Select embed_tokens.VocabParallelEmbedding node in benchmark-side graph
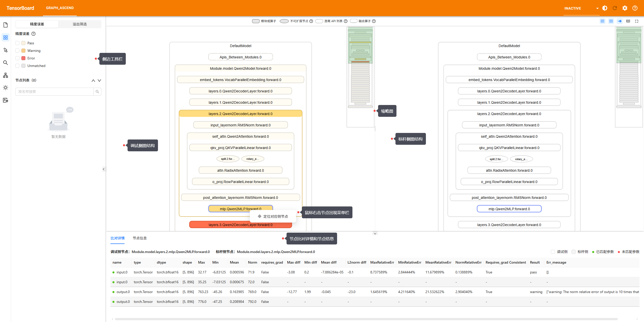 coord(509,80)
